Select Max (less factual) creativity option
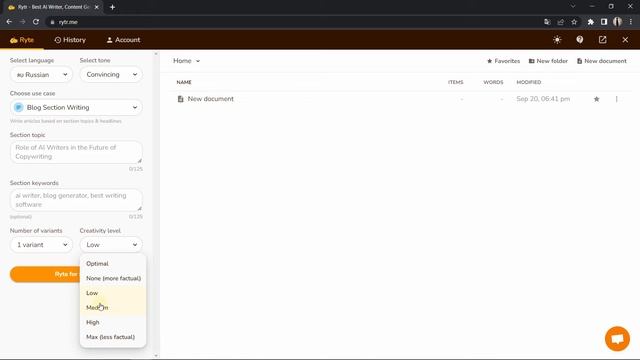The image size is (640, 360). point(113,337)
